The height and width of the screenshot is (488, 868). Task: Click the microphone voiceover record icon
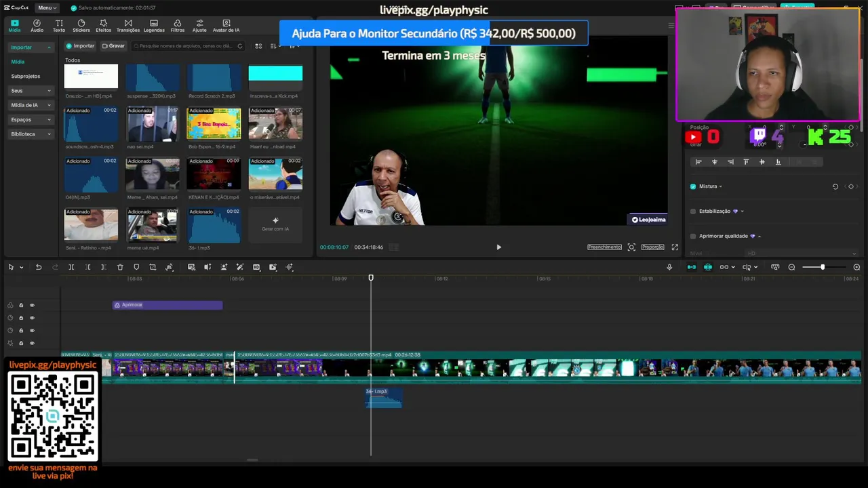coord(669,267)
